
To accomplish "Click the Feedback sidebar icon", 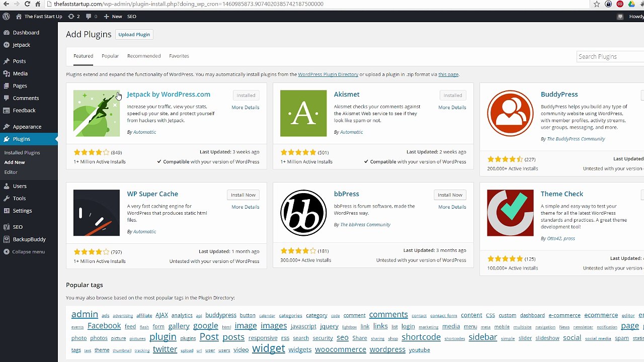I will tap(7, 110).
